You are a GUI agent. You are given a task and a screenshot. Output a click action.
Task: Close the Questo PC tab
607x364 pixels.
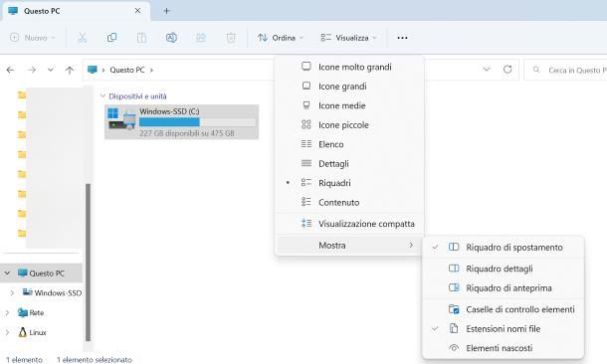(x=137, y=11)
